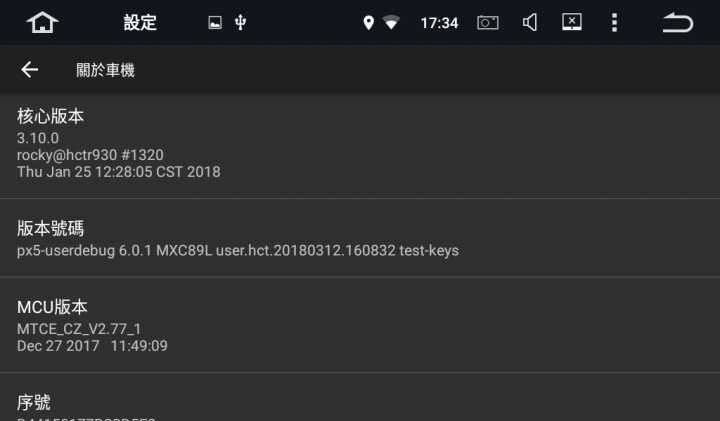
Task: Open the image notification icon
Action: click(x=215, y=22)
